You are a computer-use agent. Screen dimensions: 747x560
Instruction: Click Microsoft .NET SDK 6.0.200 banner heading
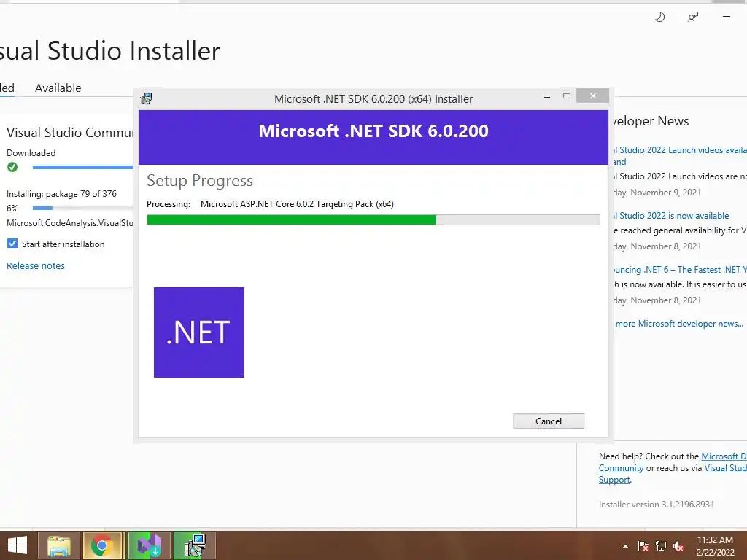coord(373,131)
